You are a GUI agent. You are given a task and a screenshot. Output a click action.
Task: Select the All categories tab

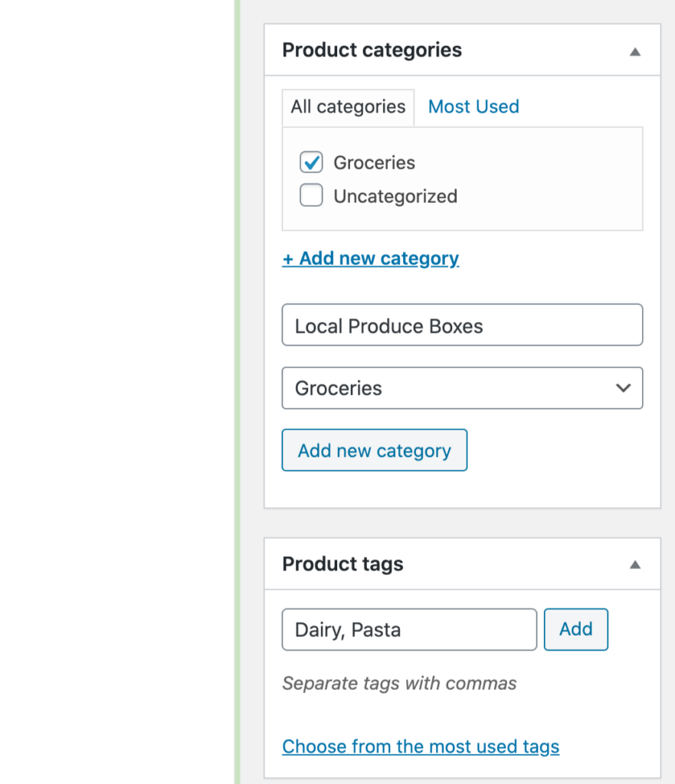(348, 106)
